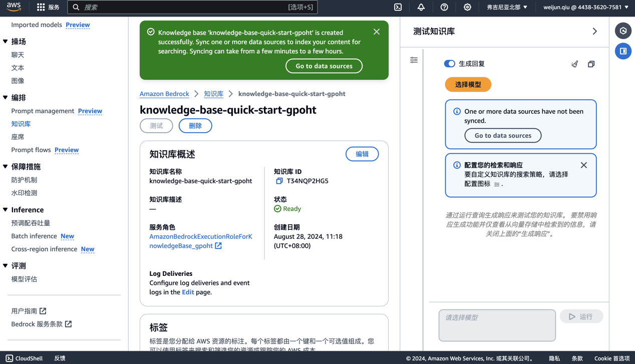
Task: Open 知识库 in sidebar
Action: 21,124
